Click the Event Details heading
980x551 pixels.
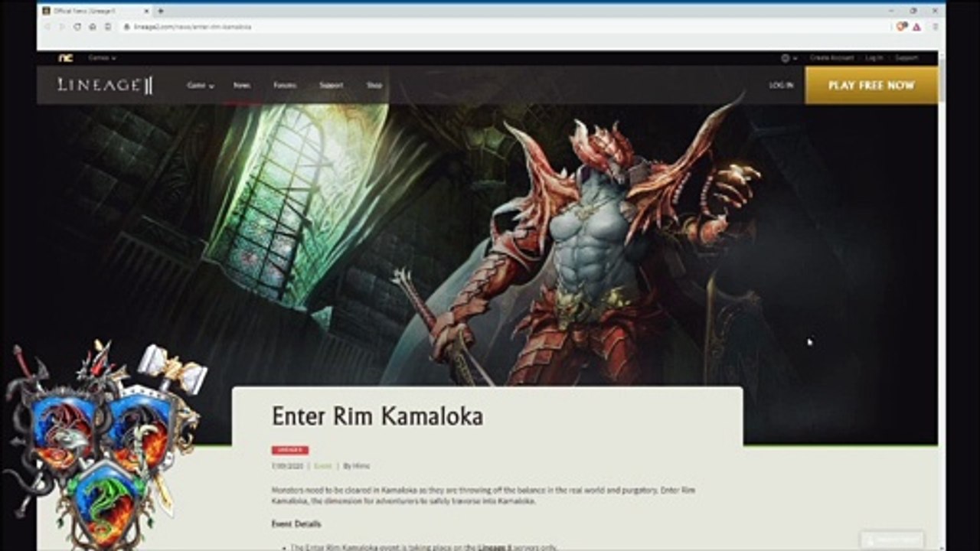point(296,524)
